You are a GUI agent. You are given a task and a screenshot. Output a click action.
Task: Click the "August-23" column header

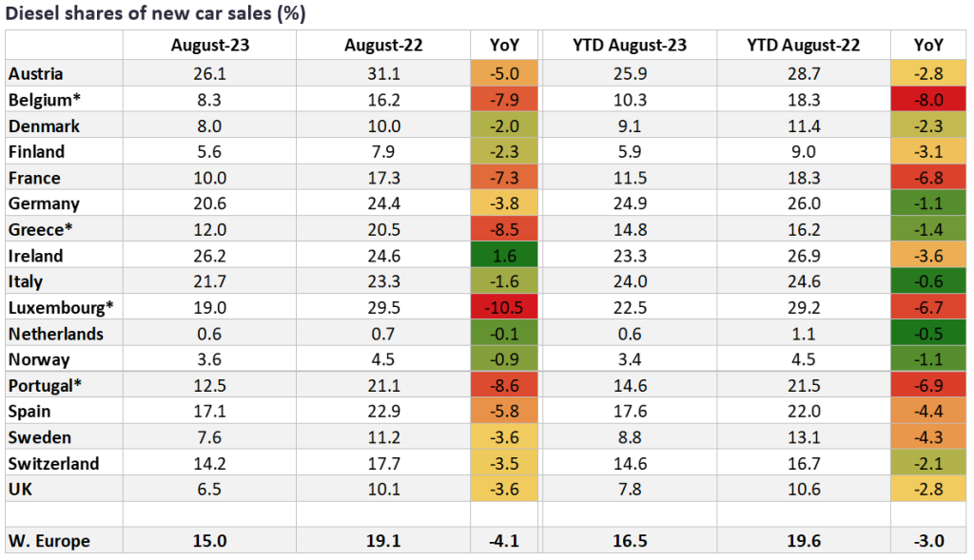point(209,45)
